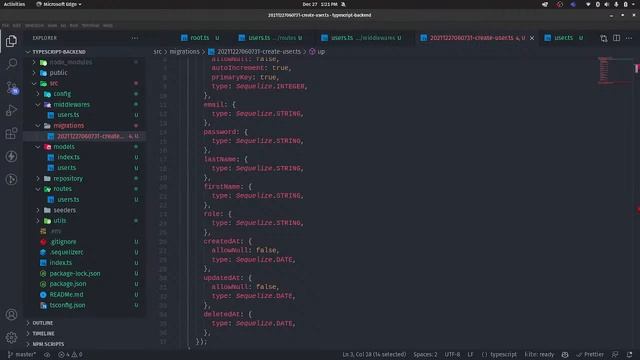Switch to users.ts middlewares tab
Viewport: 640px width, 360px height.
(x=361, y=38)
